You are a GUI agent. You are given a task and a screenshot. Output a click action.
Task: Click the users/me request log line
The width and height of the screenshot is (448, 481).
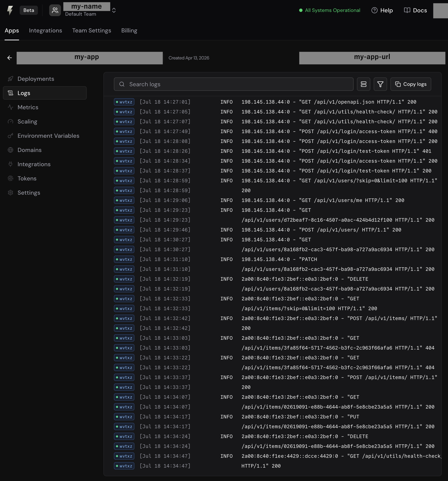[323, 200]
